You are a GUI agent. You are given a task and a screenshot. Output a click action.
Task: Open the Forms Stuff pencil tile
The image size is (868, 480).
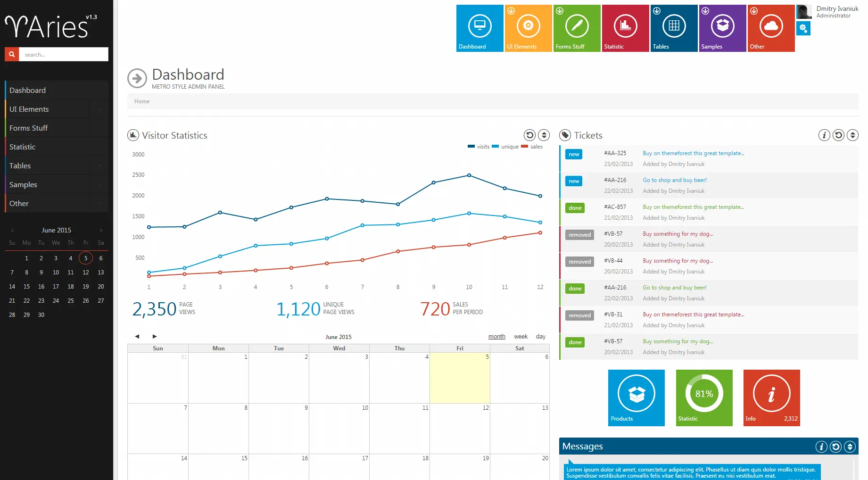point(577,28)
